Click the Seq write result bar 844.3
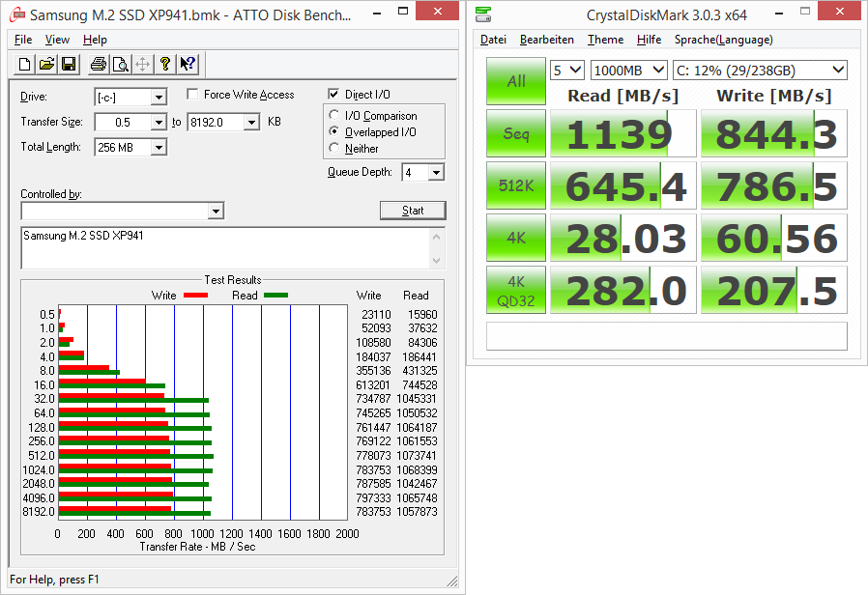The height and width of the screenshot is (595, 868). click(x=774, y=133)
